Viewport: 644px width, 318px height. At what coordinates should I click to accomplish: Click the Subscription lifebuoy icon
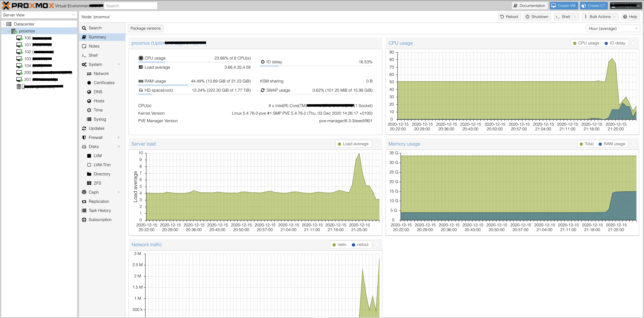84,220
